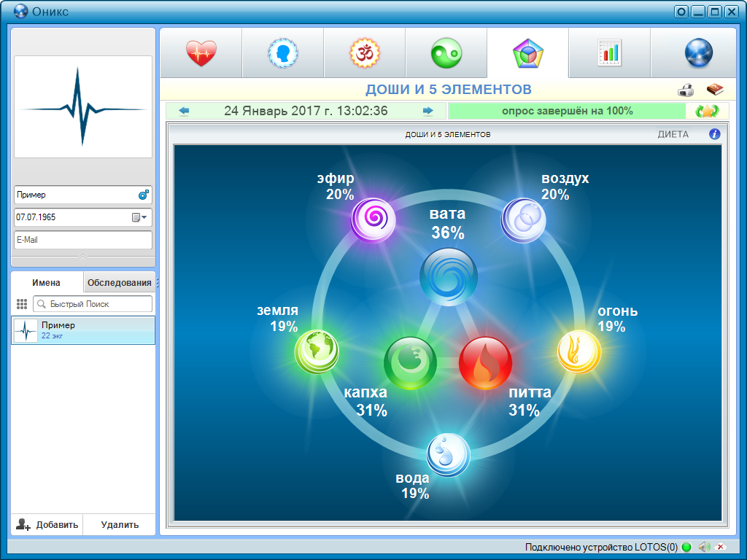Click the grid view dots icon

pos(21,304)
